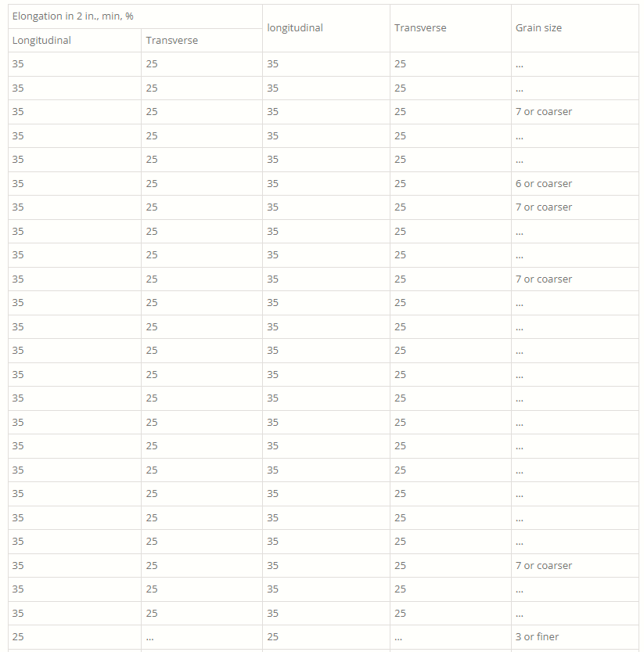
Task: Click the "3 or finer" grain size cell
Action: pos(537,637)
